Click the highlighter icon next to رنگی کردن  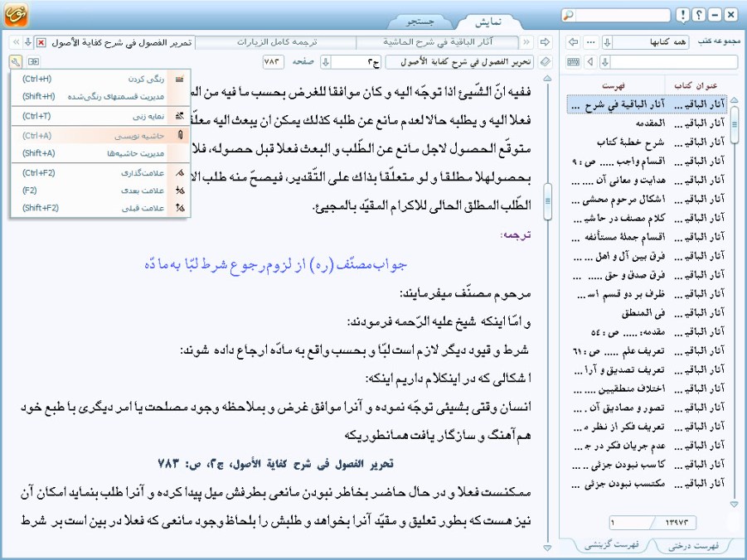click(x=180, y=79)
